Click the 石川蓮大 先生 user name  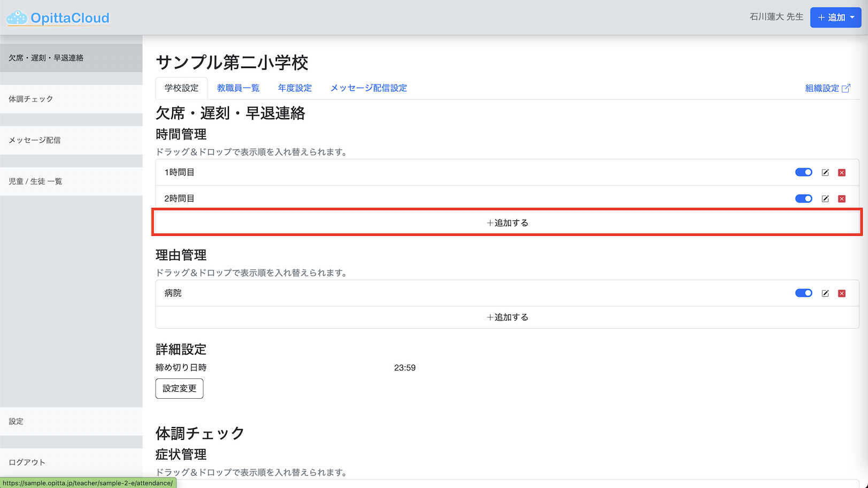click(x=776, y=17)
